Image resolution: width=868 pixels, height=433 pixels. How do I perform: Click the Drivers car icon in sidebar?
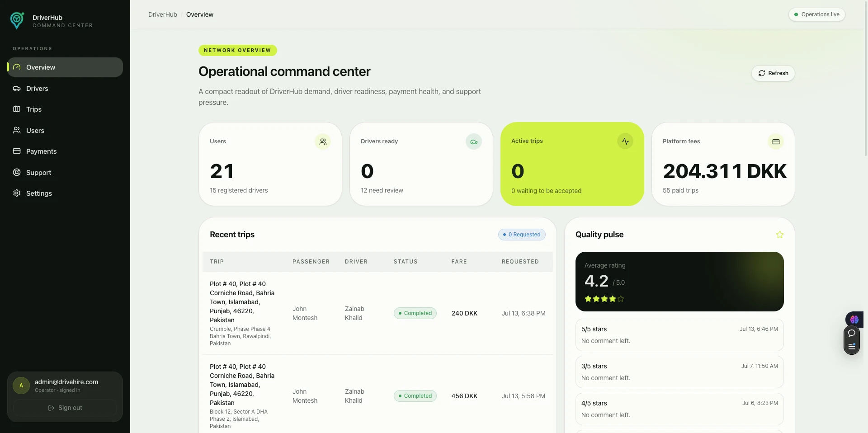coord(17,88)
